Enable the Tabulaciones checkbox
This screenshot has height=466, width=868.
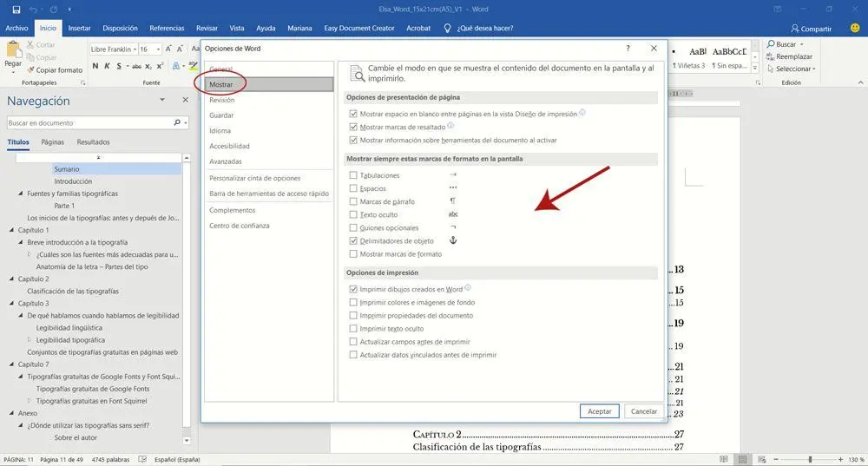pyautogui.click(x=352, y=175)
